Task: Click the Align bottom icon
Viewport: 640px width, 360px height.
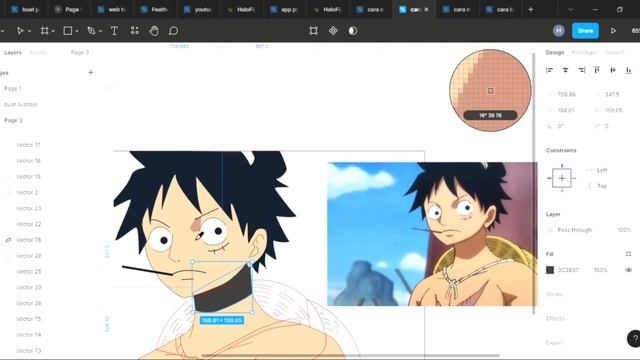Action: click(629, 70)
